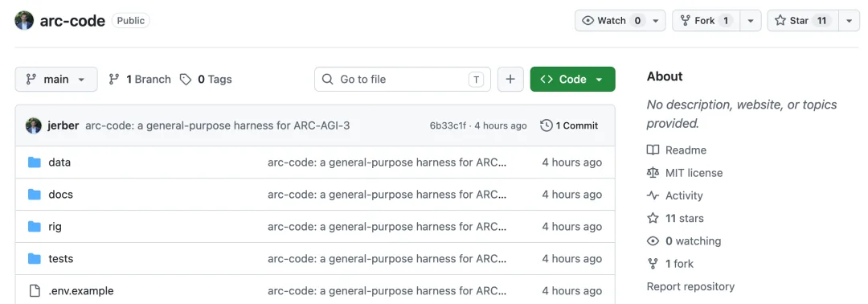
Task: Click the Go to file search field
Action: [x=403, y=79]
